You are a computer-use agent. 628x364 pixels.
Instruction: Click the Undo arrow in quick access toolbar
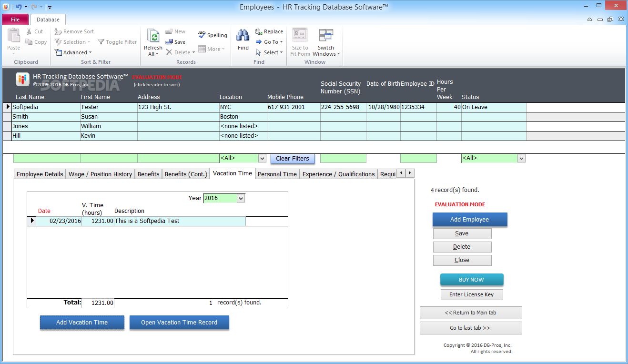19,7
